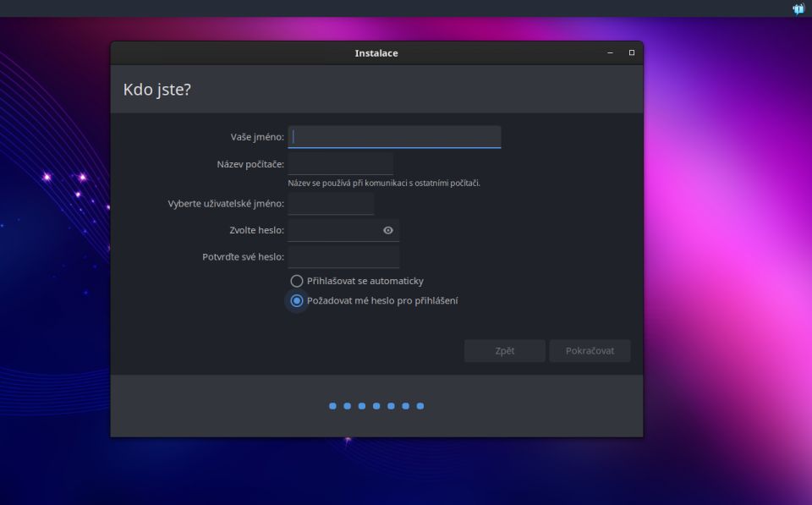812x505 pixels.
Task: Click the Instalace window title
Action: pos(376,52)
